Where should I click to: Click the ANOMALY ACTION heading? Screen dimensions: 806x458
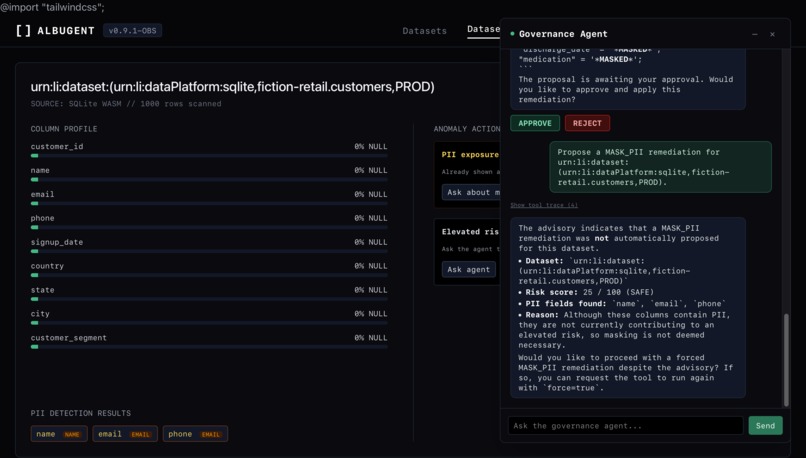[467, 129]
